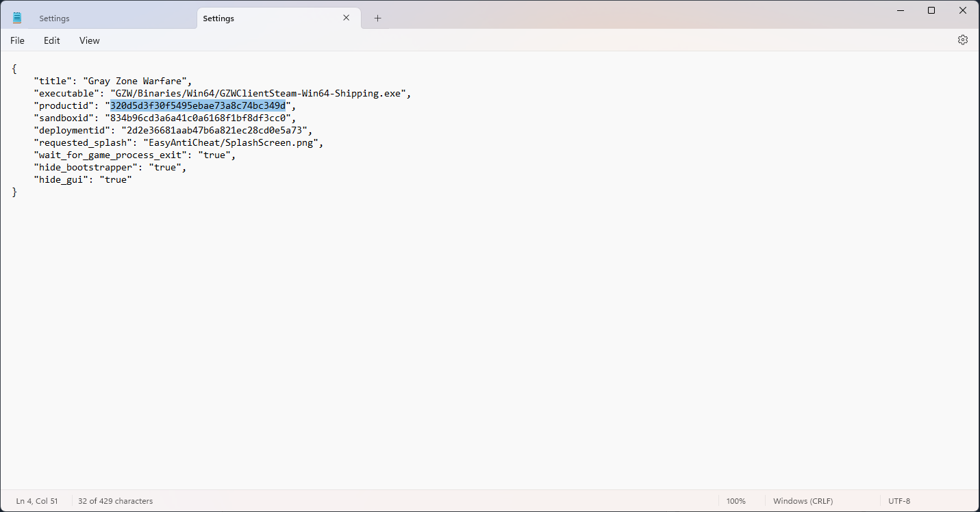Click the Notepad app icon in the title bar

[17, 18]
